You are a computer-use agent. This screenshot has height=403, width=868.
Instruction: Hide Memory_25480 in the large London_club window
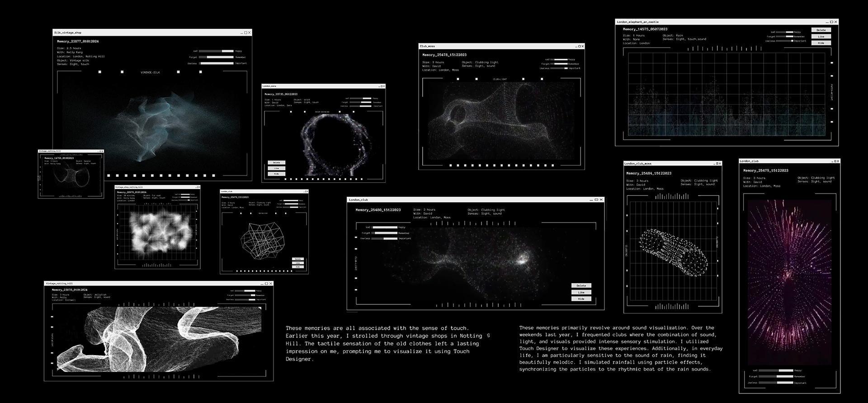[x=581, y=299]
